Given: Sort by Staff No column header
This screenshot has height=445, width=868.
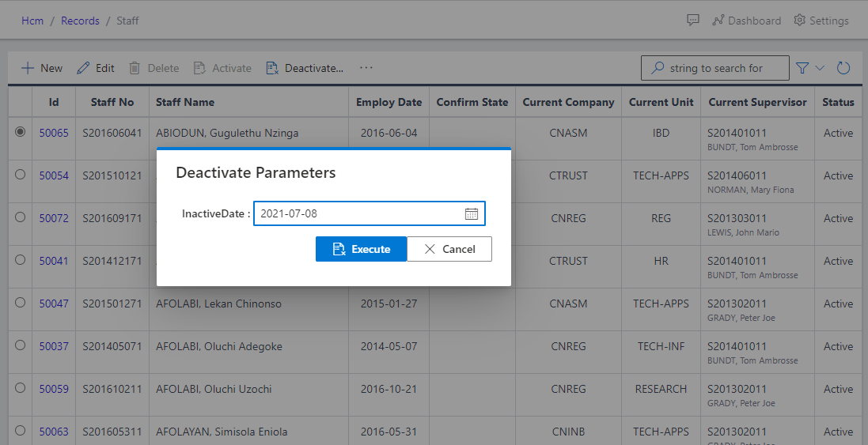Looking at the screenshot, I should pyautogui.click(x=112, y=102).
